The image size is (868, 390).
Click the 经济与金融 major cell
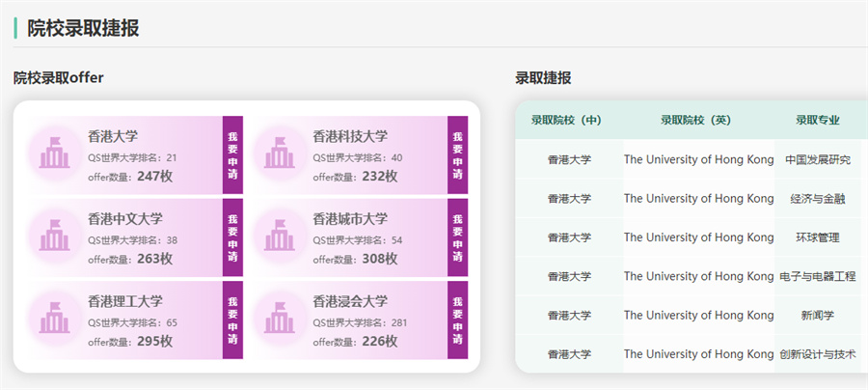pyautogui.click(x=818, y=199)
